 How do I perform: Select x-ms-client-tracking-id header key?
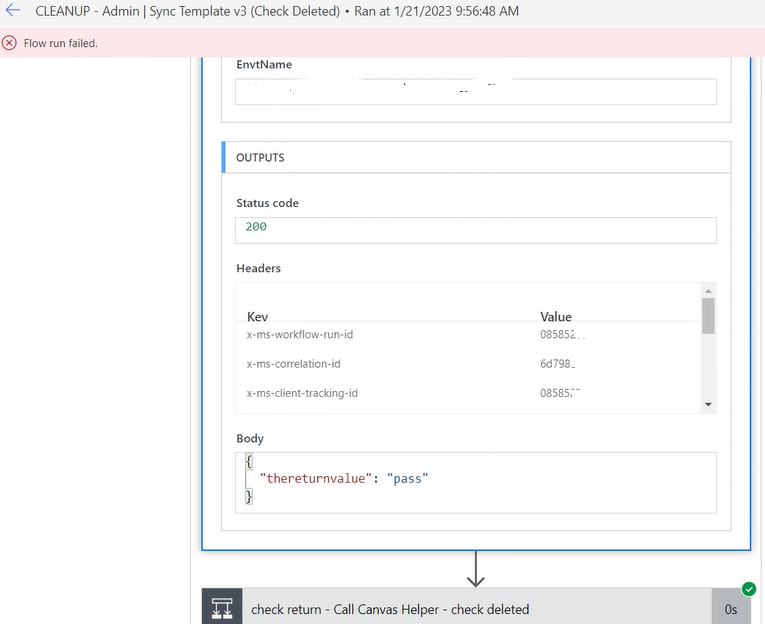pyautogui.click(x=302, y=393)
